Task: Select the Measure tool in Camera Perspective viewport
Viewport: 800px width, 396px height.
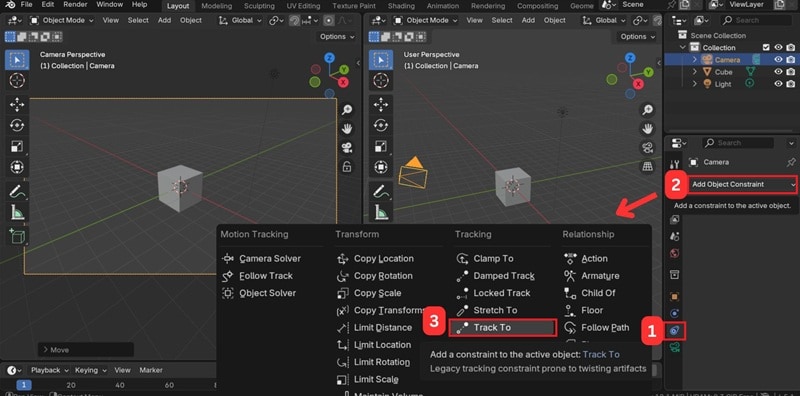Action: (x=17, y=212)
